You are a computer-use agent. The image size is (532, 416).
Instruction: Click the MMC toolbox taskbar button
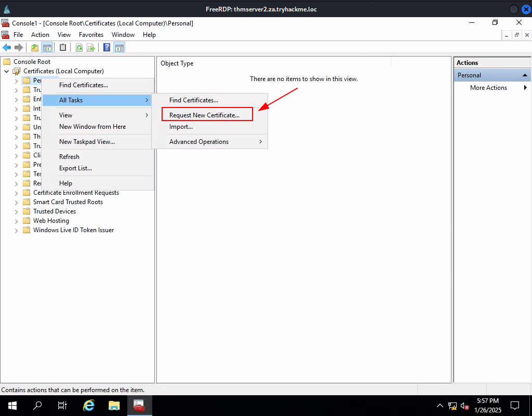tap(139, 406)
